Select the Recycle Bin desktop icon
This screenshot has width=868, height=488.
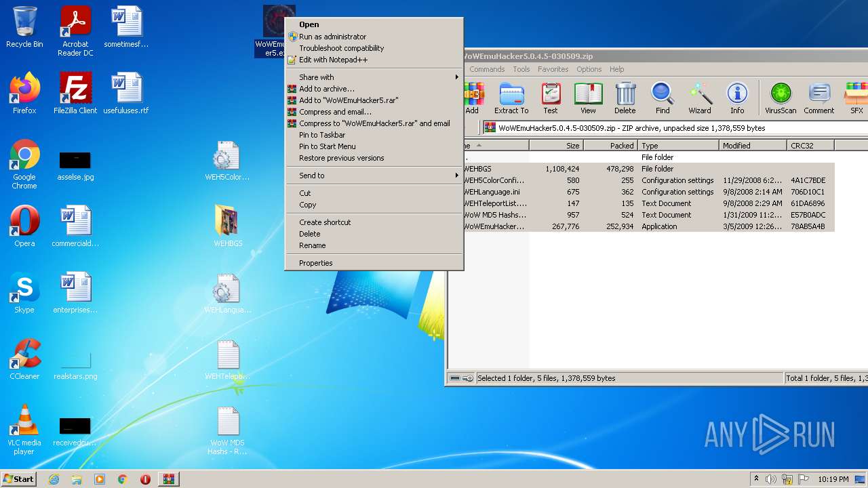[24, 28]
